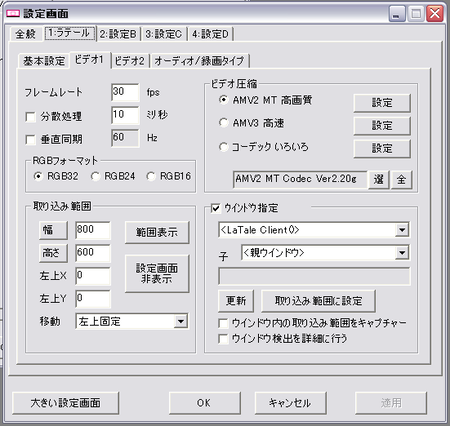The image size is (450, 426).
Task: Switch to the 基本設定 sub-tab
Action: pyautogui.click(x=44, y=61)
